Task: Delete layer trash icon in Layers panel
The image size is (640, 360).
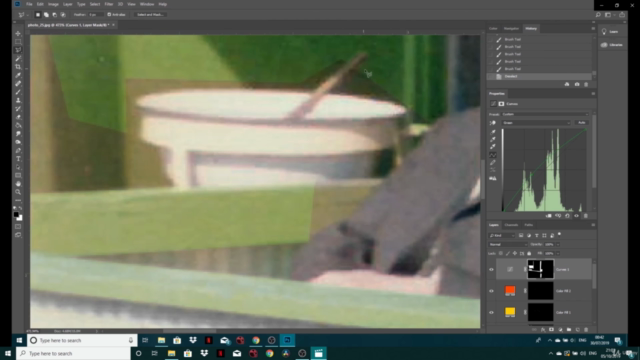Action: (586, 329)
